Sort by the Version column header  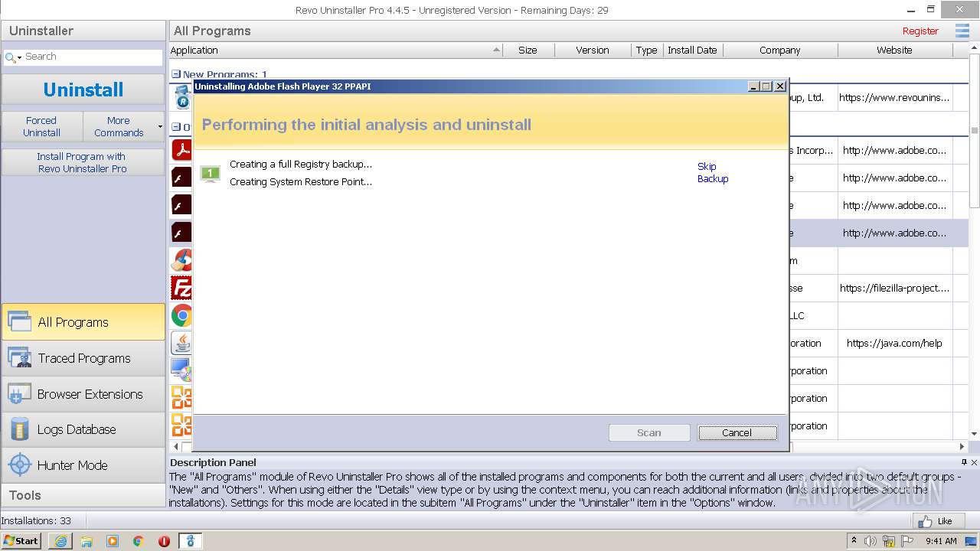[x=593, y=50]
